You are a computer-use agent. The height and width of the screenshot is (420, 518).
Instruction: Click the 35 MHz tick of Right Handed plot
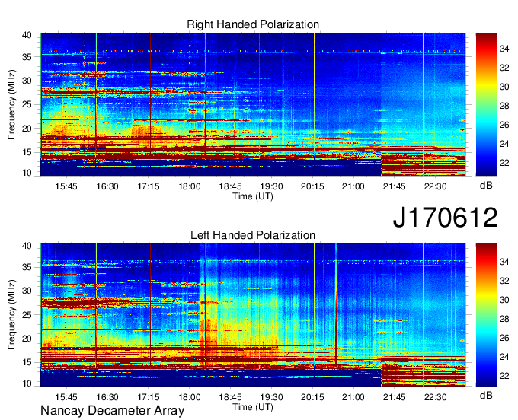tap(27, 57)
